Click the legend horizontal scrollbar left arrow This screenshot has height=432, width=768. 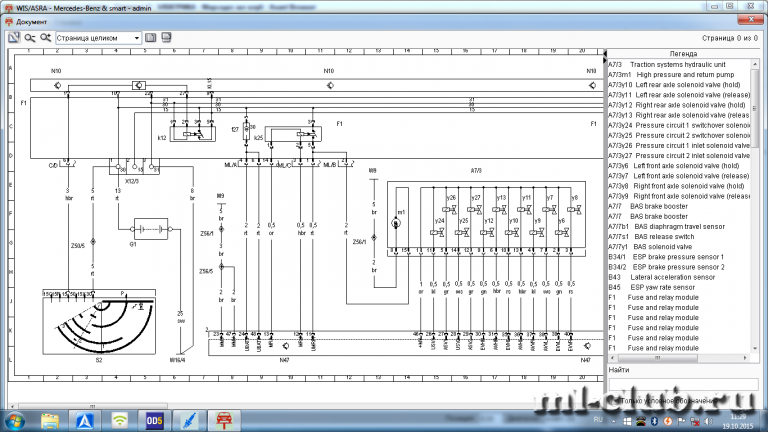tap(612, 358)
